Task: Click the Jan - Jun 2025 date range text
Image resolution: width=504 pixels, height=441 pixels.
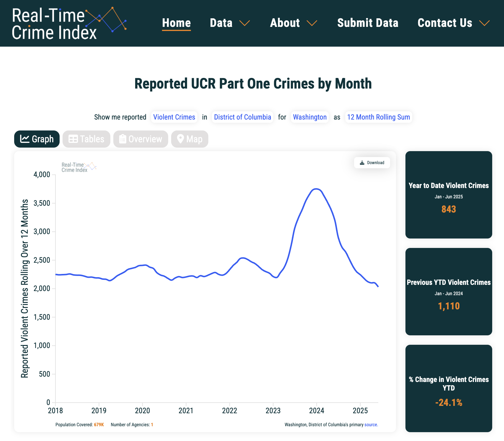Action: pos(449,197)
